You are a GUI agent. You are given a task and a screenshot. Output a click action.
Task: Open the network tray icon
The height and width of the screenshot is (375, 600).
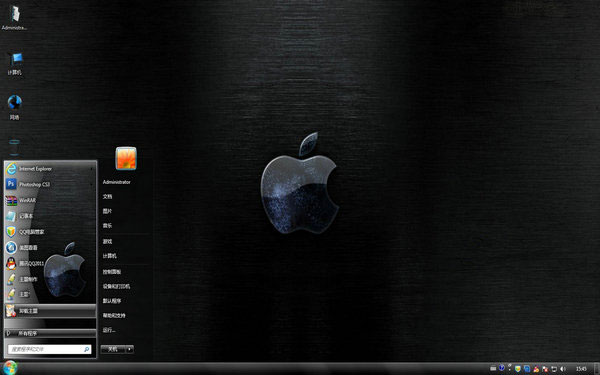554,369
